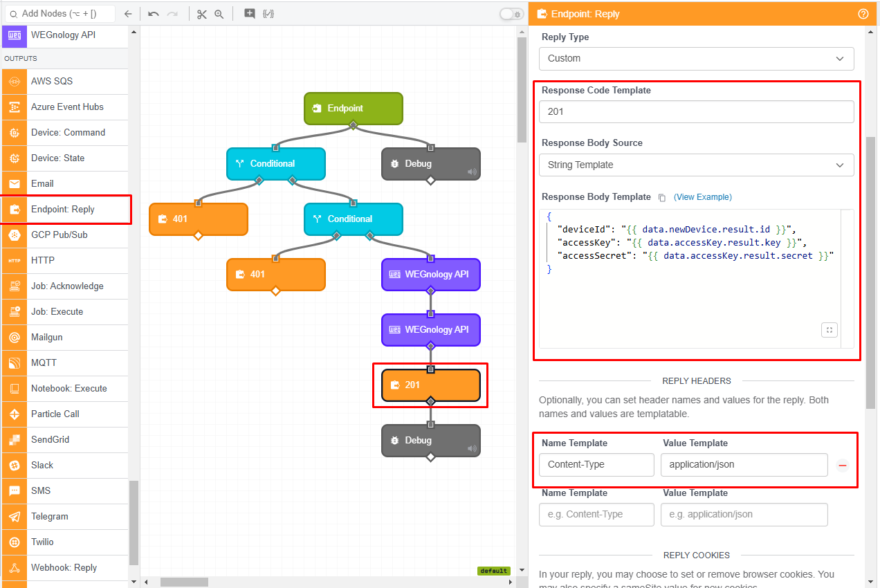The width and height of the screenshot is (880, 588).
Task: Click the Device: State node icon
Action: 15,158
